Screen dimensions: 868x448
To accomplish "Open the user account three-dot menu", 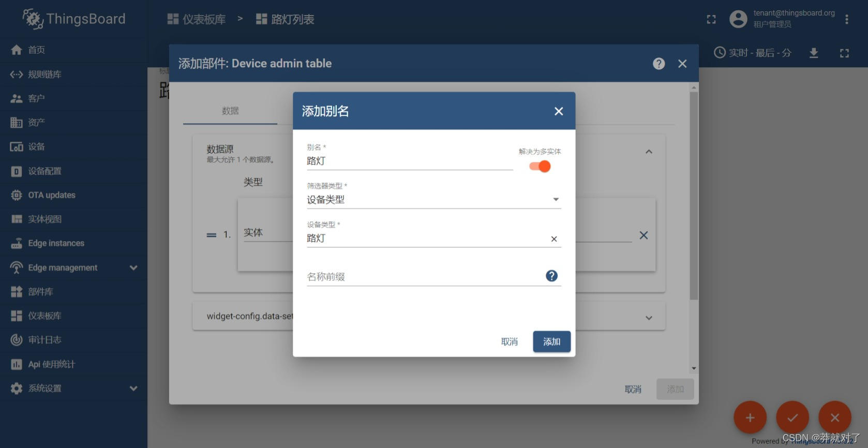I will pyautogui.click(x=846, y=20).
